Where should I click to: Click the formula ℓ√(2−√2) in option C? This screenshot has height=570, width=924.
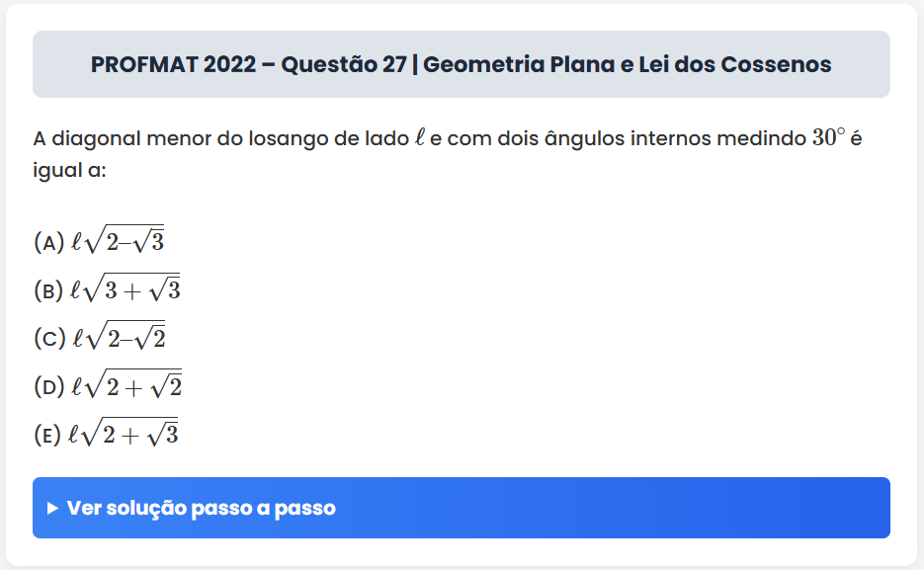tap(119, 337)
